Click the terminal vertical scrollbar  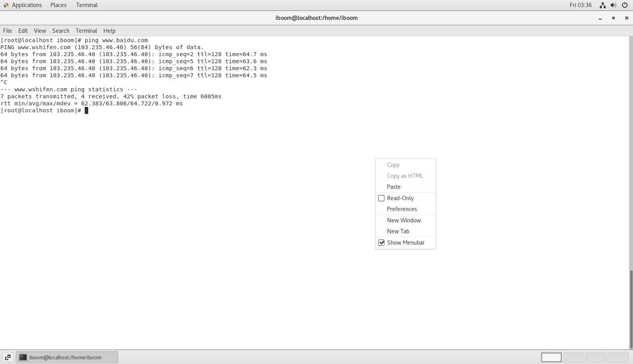pos(631,308)
